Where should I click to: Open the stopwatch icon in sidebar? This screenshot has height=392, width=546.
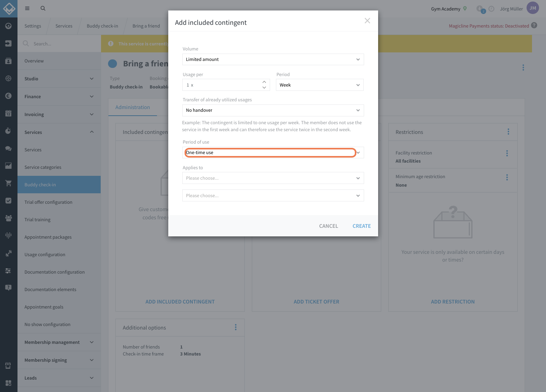pyautogui.click(x=9, y=131)
